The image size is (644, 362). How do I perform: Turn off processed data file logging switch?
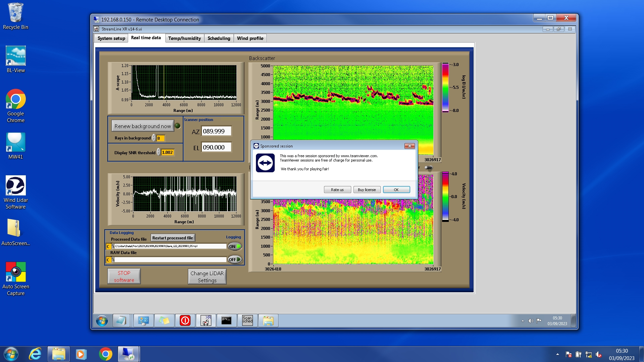tap(234, 246)
